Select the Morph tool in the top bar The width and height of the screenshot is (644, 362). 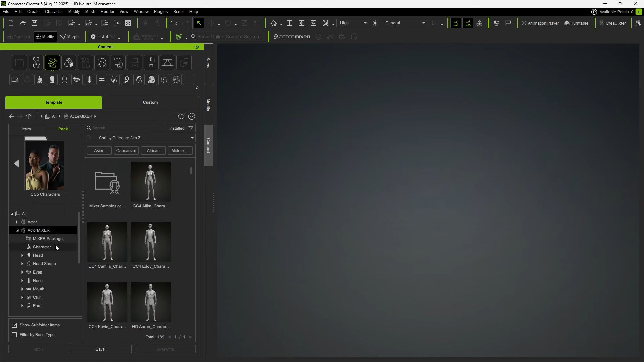tap(70, 37)
